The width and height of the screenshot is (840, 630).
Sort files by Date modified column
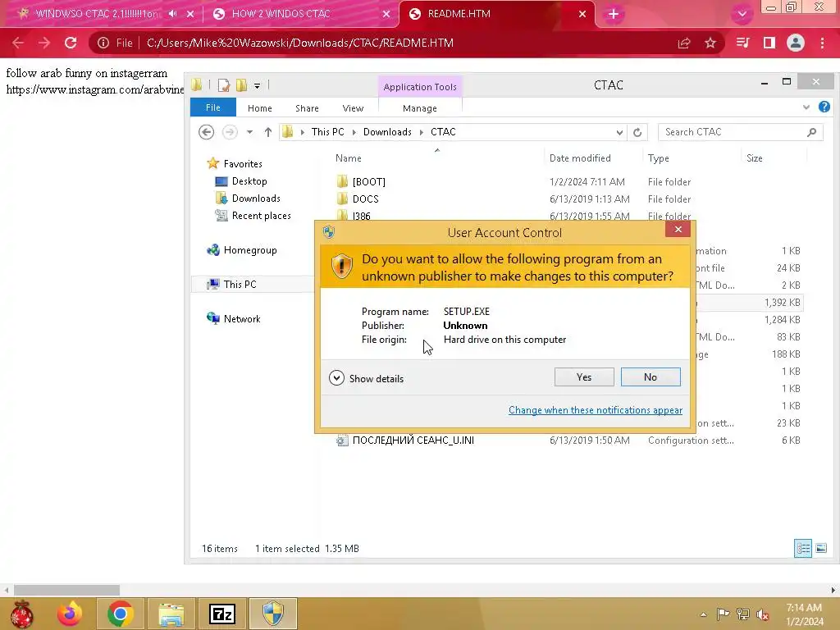580,158
